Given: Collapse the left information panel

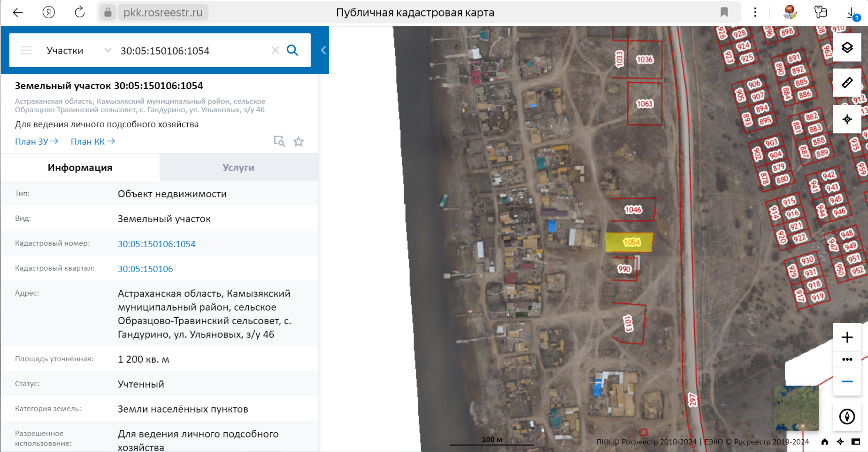Looking at the screenshot, I should (x=323, y=50).
